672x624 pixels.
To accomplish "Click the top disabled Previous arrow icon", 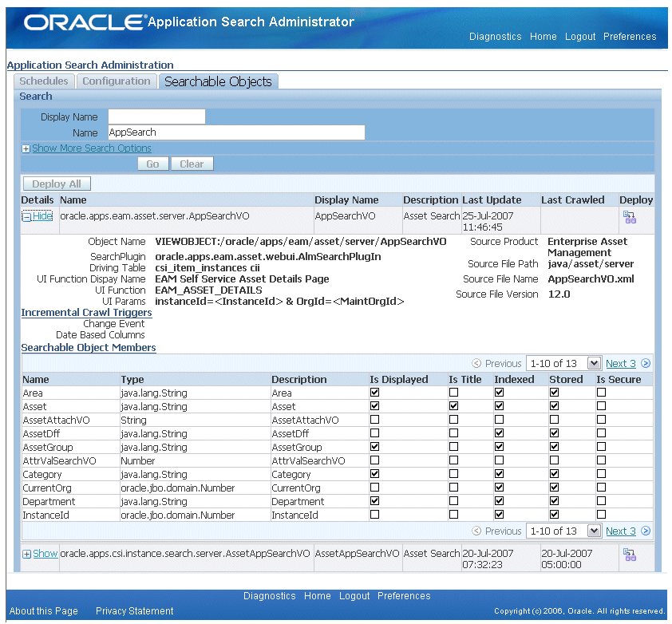I will click(476, 363).
